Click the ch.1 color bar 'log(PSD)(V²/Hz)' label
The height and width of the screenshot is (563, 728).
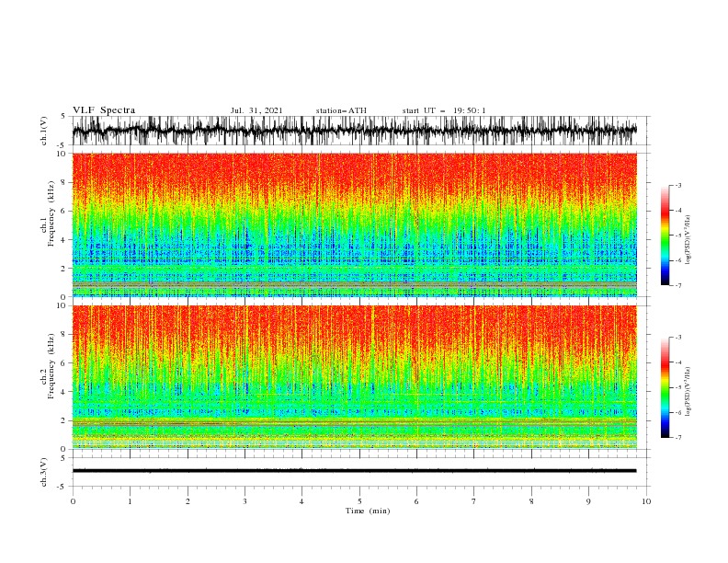coord(688,240)
